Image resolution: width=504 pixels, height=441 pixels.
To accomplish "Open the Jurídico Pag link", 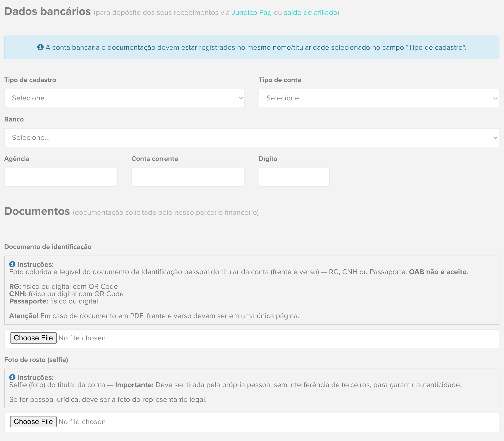I will point(251,13).
